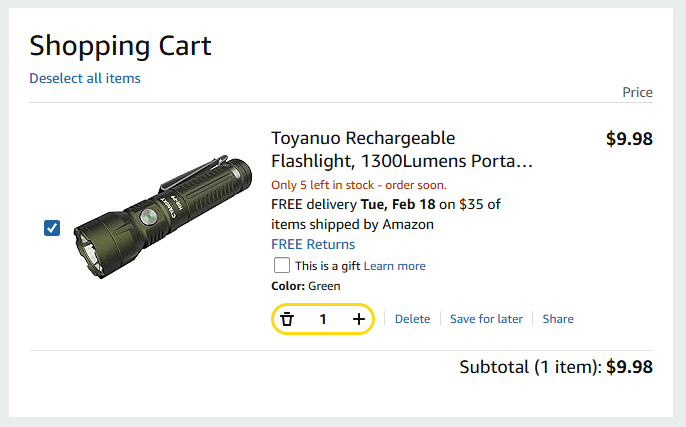The height and width of the screenshot is (427, 686).
Task: Click the "Price" column header
Action: tap(637, 92)
